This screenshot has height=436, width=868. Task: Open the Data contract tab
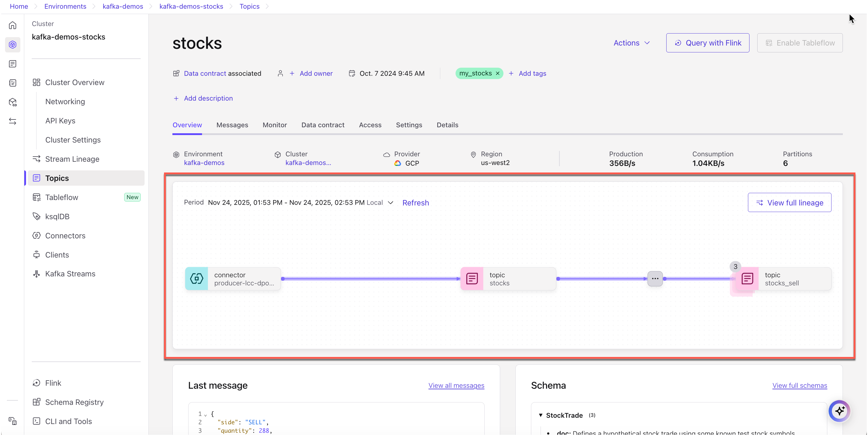pyautogui.click(x=322, y=125)
